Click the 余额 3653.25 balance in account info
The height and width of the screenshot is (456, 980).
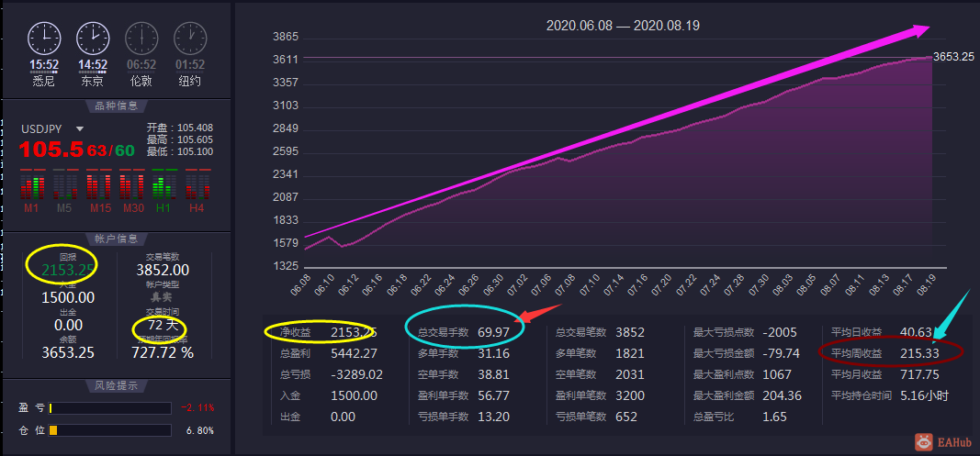[x=68, y=352]
